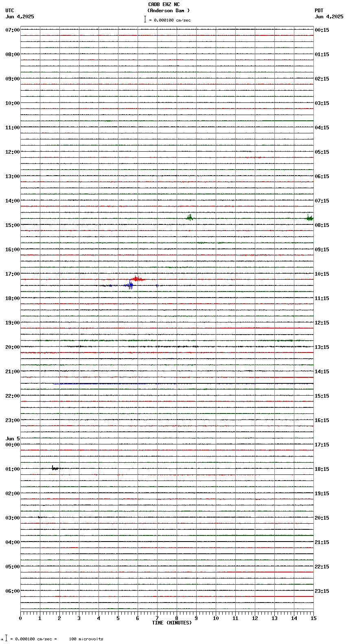Image resolution: width=346 pixels, height=644 pixels.
Task: Click the 07:00 UTC time label
Action: coord(13,30)
